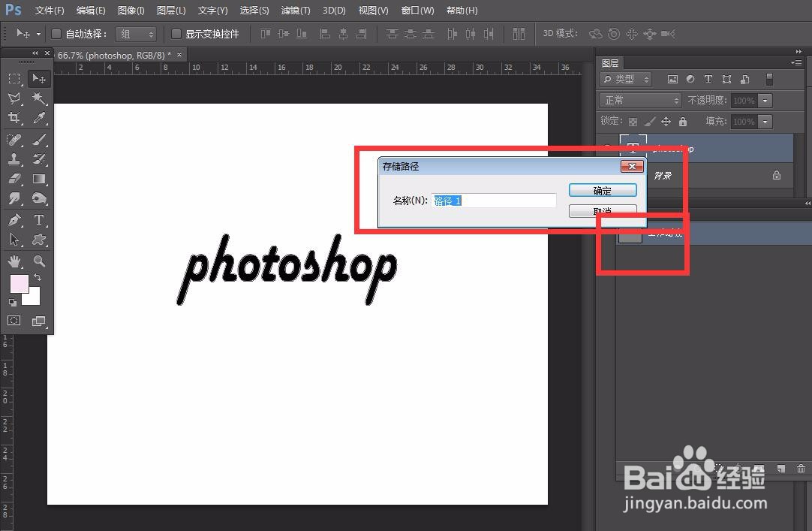Select the Pen tool
This screenshot has width=812, height=531.
[14, 219]
